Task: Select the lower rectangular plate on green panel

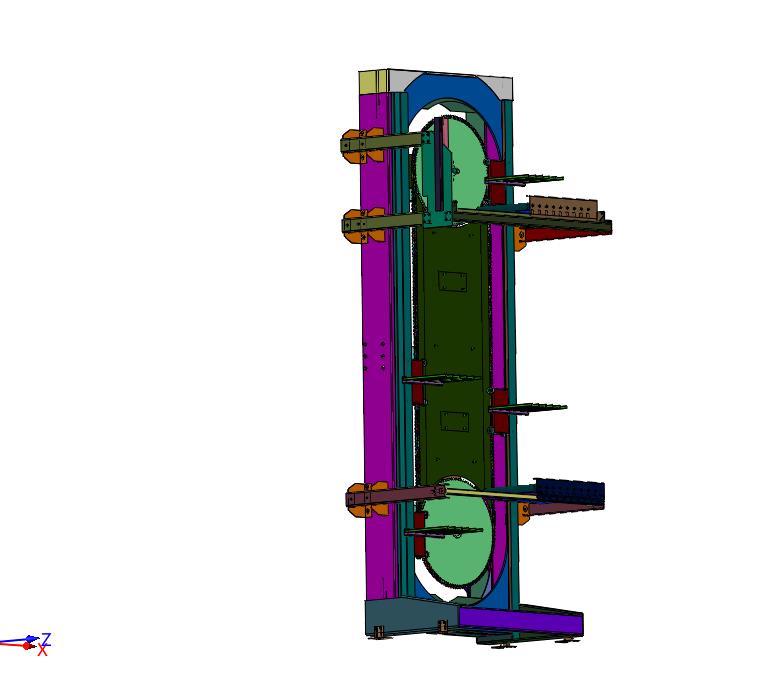Action: coord(455,421)
